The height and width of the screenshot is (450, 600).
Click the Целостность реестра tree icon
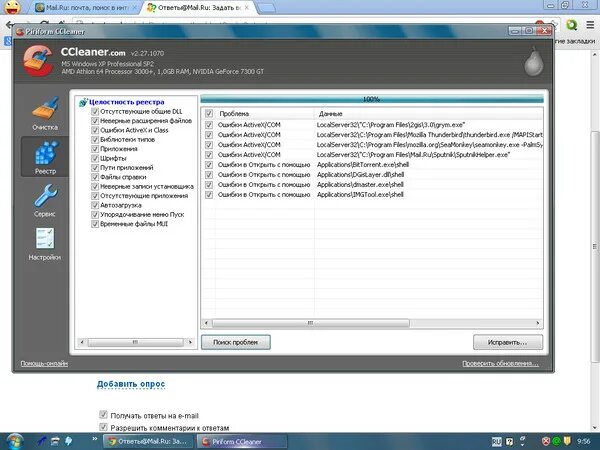point(83,102)
